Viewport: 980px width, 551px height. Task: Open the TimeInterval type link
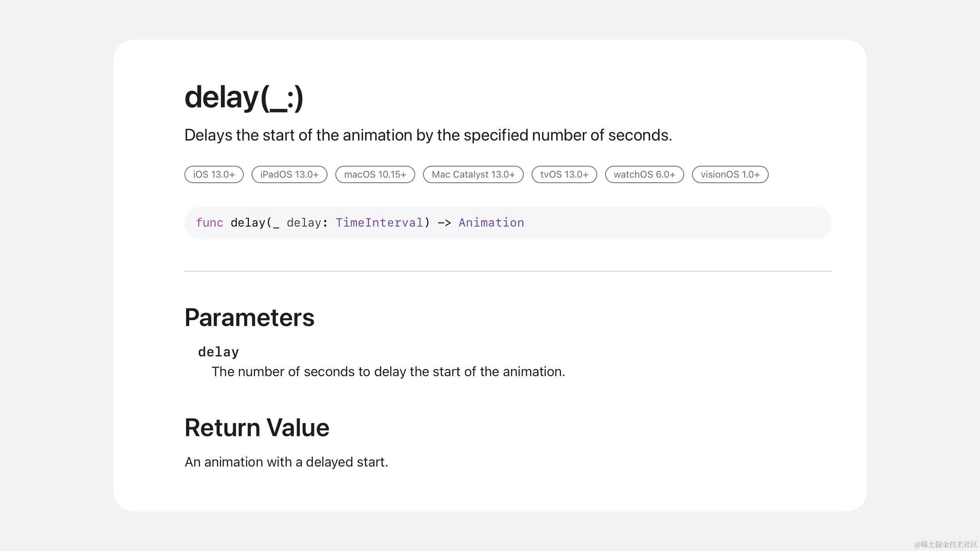[379, 223]
